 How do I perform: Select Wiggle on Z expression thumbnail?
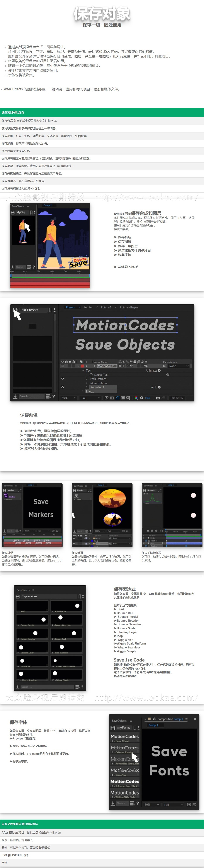pyautogui.click(x=32, y=662)
